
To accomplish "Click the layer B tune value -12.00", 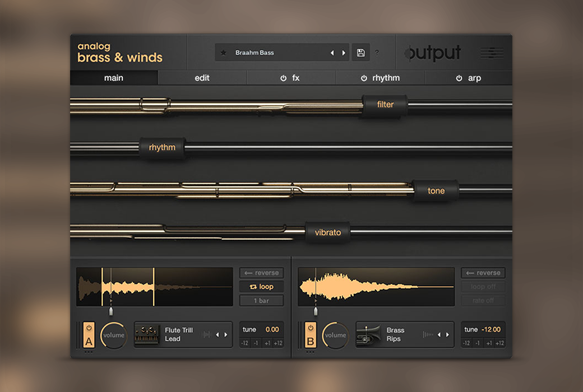I will pyautogui.click(x=491, y=330).
